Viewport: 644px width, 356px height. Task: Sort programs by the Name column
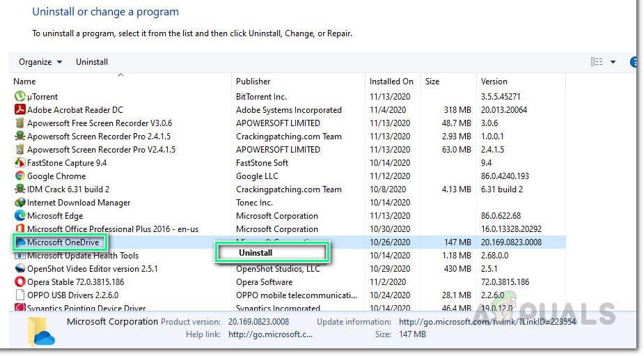[x=25, y=82]
